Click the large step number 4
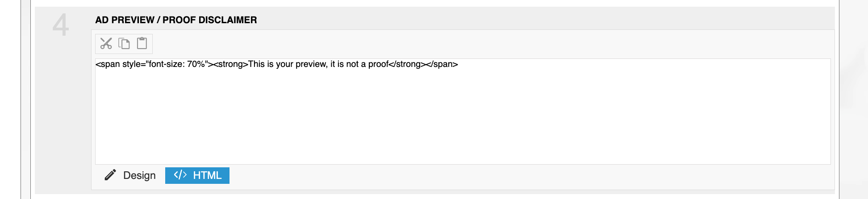Screen dimensions: 868x199 61,25
